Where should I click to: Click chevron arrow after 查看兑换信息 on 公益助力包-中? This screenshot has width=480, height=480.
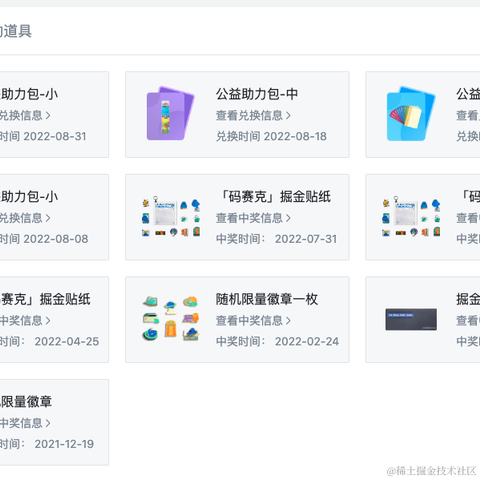(x=288, y=116)
